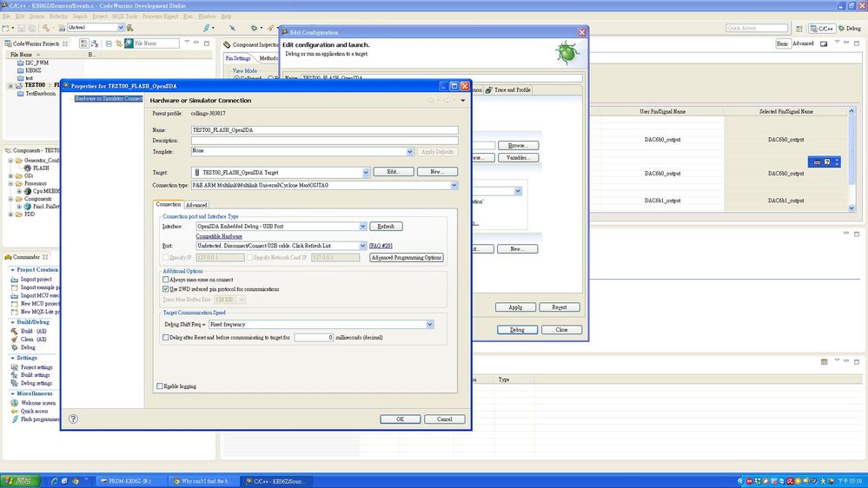The width and height of the screenshot is (868, 488).
Task: Click the Help question mark in Properties dialog
Action: 73,419
